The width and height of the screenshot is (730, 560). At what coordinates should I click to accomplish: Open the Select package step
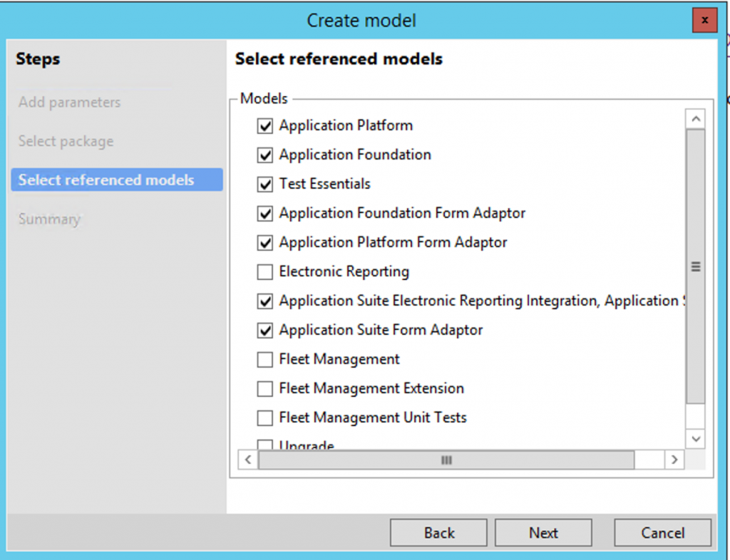coord(68,141)
